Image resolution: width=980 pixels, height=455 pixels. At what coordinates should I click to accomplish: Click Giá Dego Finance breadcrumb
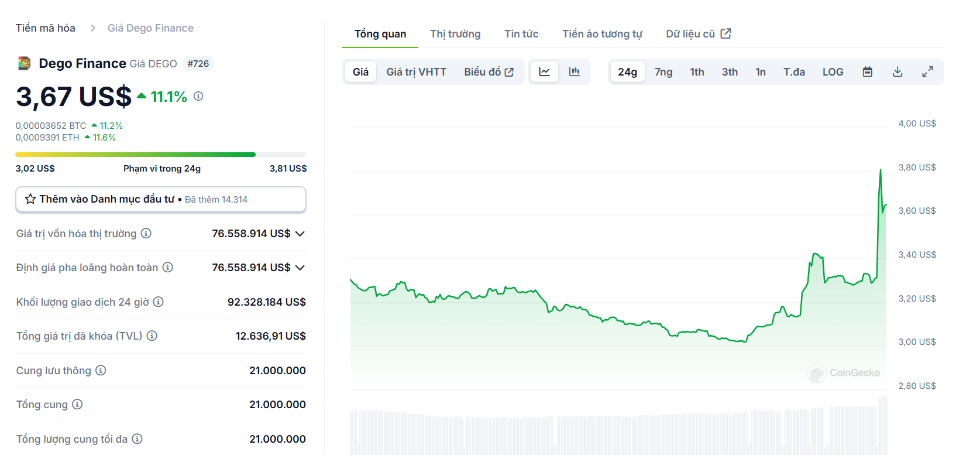pyautogui.click(x=150, y=28)
